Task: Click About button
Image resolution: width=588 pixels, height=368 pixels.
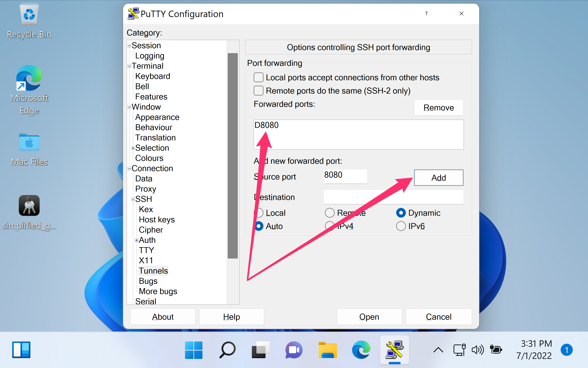Action: click(163, 317)
